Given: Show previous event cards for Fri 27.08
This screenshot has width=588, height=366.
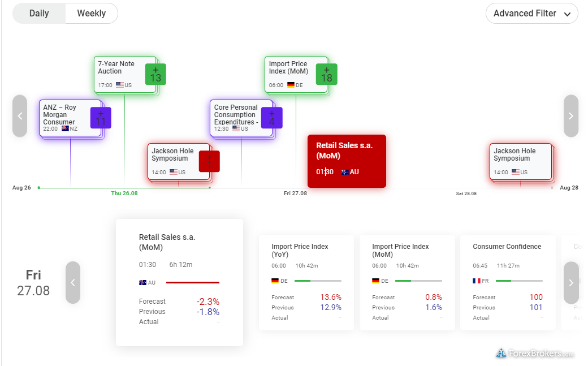Looking at the screenshot, I should coord(73,283).
